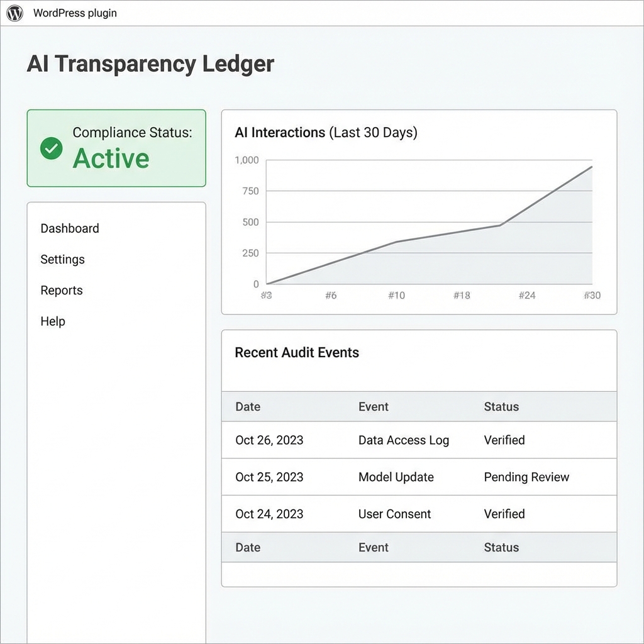The width and height of the screenshot is (644, 644).
Task: Click the #10 axis label on the chart
Action: tap(396, 295)
